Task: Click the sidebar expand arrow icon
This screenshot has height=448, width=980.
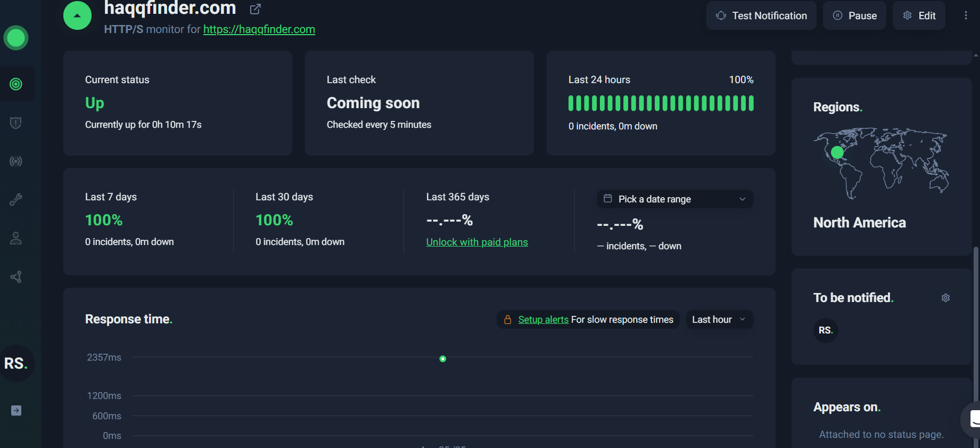Action: tap(16, 410)
